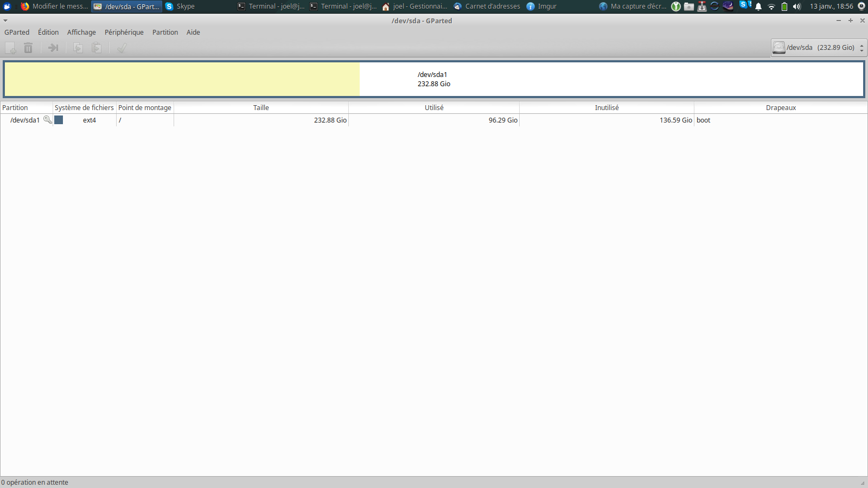Image resolution: width=868 pixels, height=488 pixels.
Task: Click the New partition toolbar icon
Action: 10,48
